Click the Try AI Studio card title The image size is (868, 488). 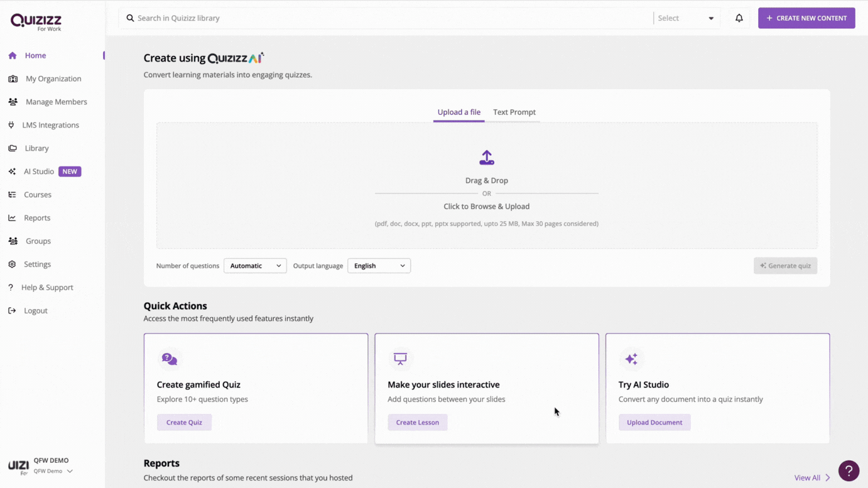(644, 384)
